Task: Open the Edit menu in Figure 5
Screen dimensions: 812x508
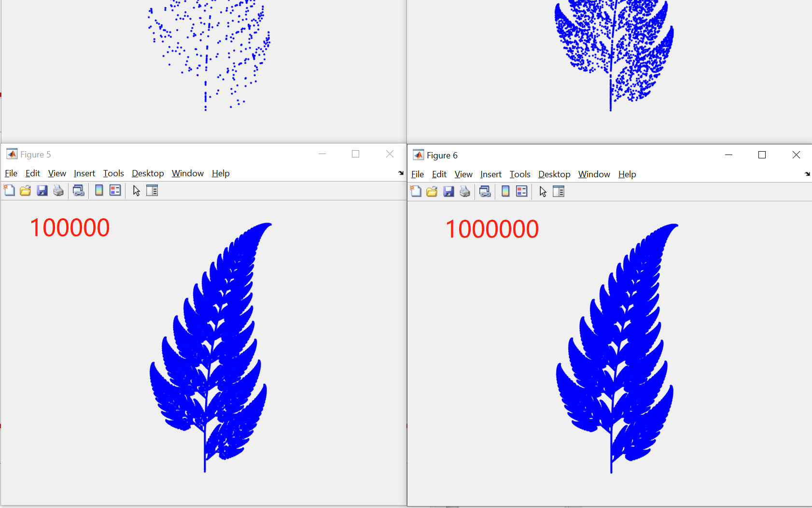Action: click(x=33, y=173)
